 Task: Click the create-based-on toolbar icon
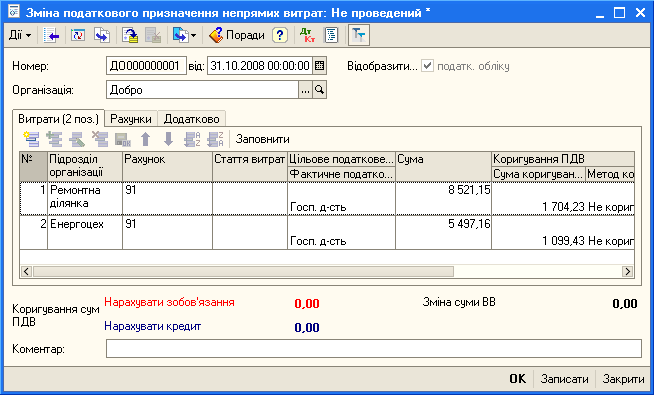[181, 35]
